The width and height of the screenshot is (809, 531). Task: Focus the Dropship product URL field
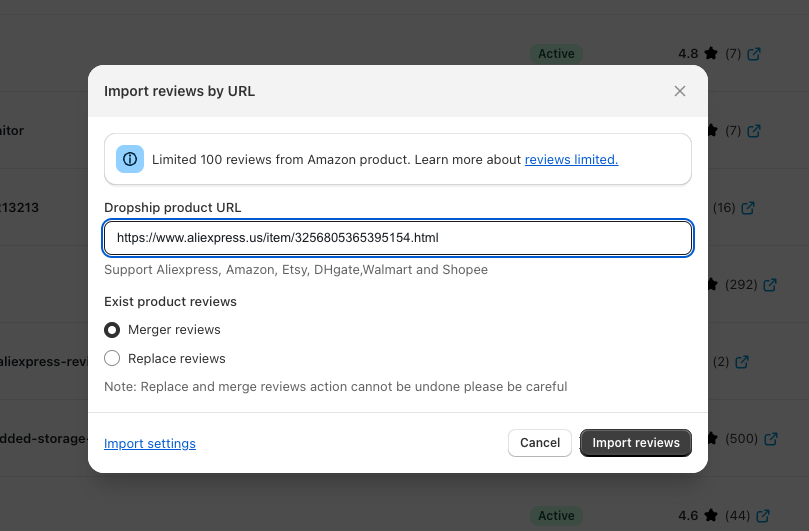pyautogui.click(x=398, y=238)
